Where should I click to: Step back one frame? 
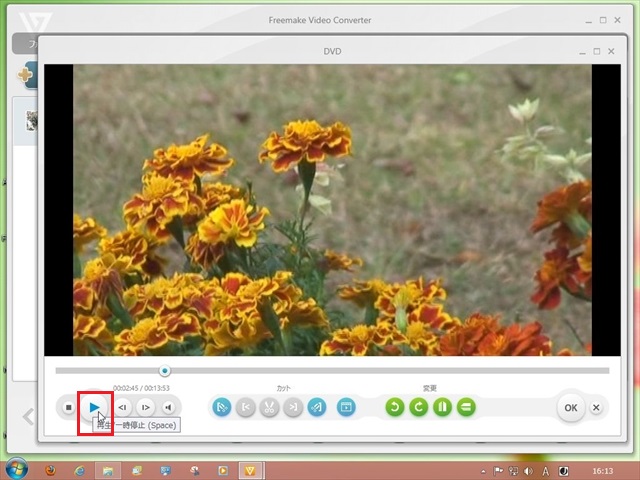122,407
